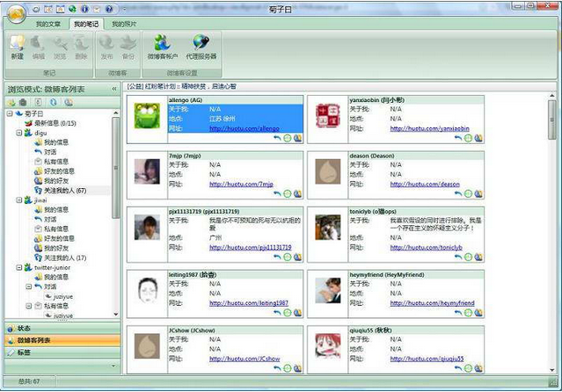Switch to the 我的文章 tab

coord(50,24)
